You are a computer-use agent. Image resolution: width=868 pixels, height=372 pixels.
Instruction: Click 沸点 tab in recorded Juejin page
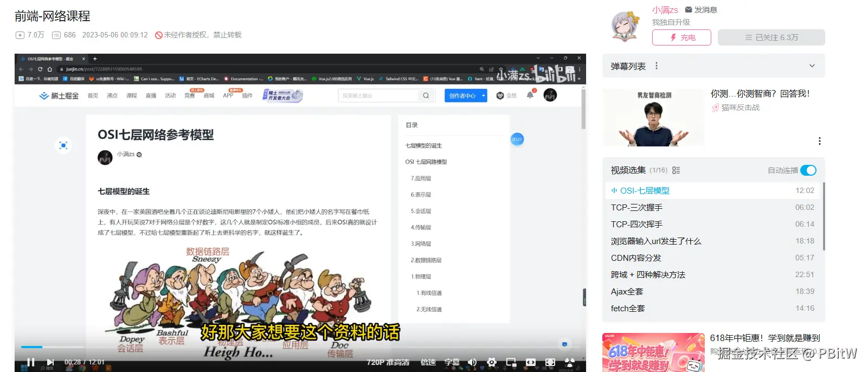[x=112, y=95]
